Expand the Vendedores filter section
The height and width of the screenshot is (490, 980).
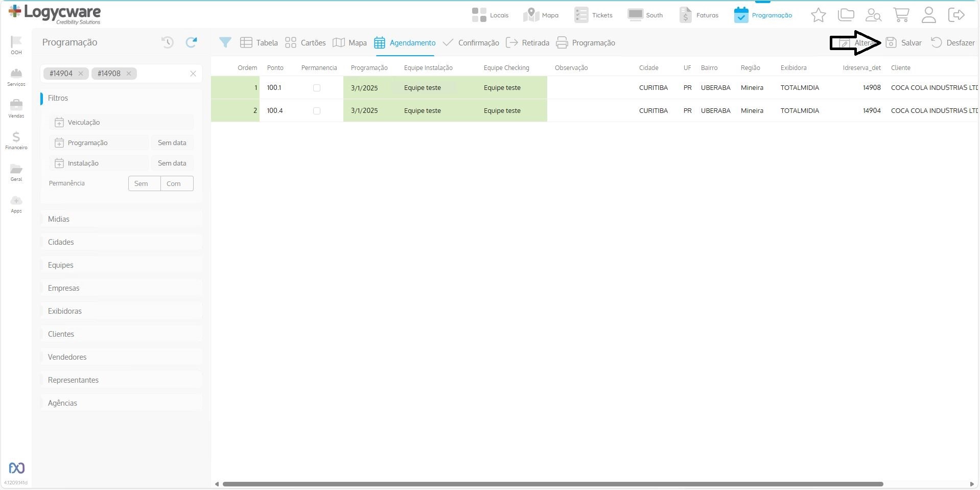(122, 357)
